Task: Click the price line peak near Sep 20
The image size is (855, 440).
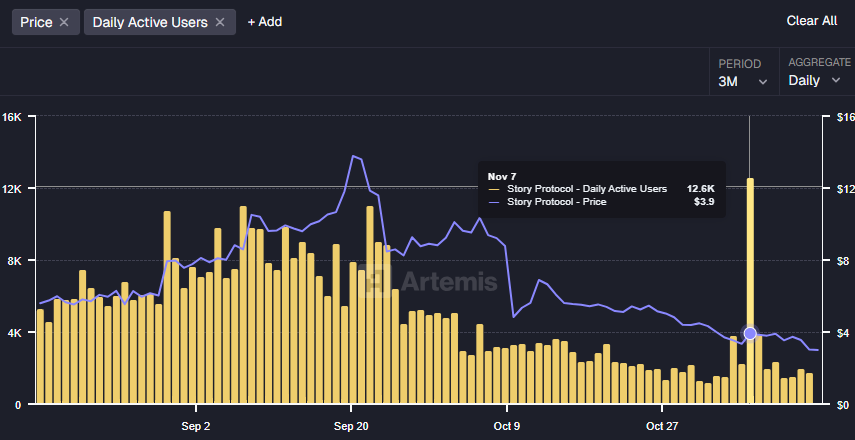Action: pyautogui.click(x=353, y=156)
